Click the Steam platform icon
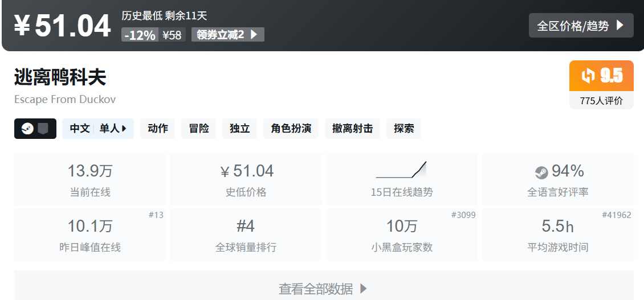The height and width of the screenshot is (300, 644). (x=27, y=129)
